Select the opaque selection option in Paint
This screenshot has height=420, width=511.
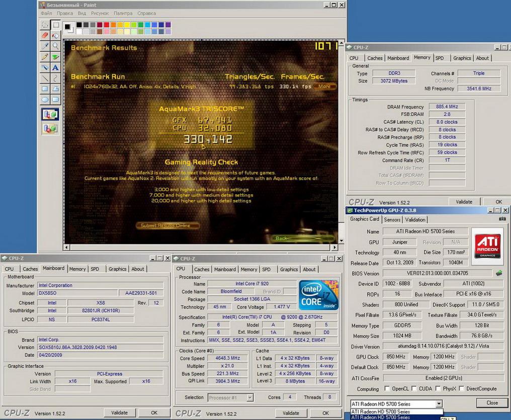click(50, 114)
